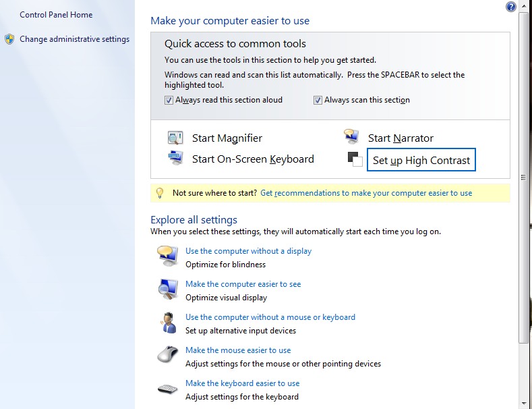Click the icon beside 'Make the computer easier to see'

pyautogui.click(x=167, y=290)
